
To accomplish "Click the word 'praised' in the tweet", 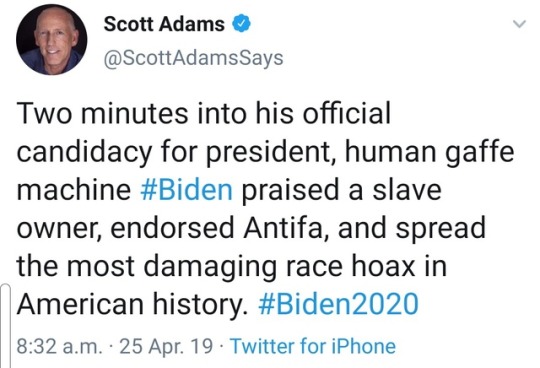I will click(x=290, y=190).
